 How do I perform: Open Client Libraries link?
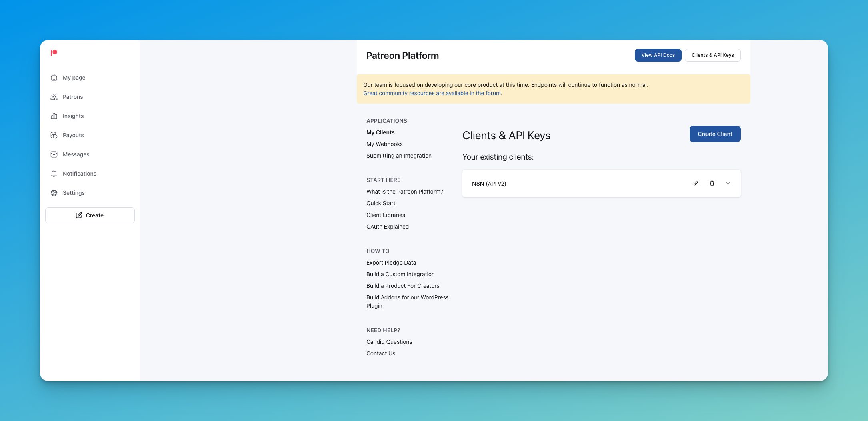[386, 215]
